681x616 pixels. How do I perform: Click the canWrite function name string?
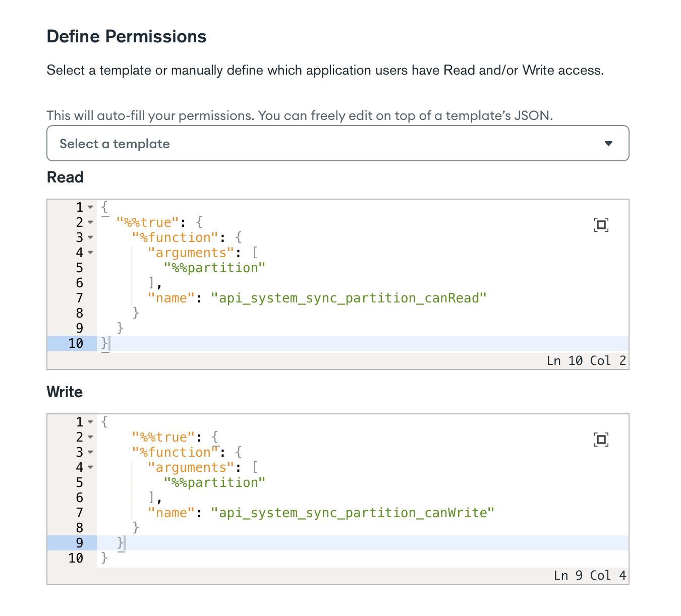pyautogui.click(x=353, y=513)
